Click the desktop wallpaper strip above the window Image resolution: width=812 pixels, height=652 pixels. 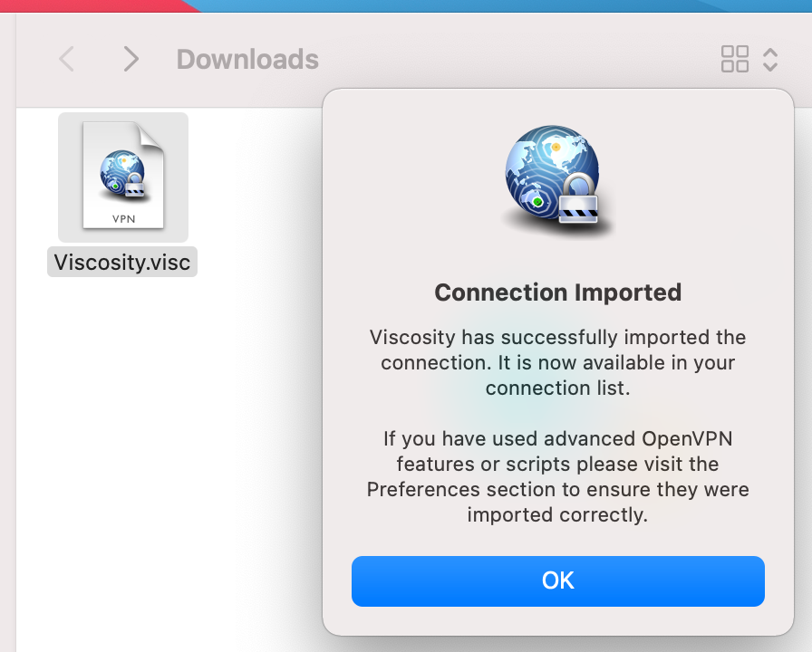tap(453, 5)
